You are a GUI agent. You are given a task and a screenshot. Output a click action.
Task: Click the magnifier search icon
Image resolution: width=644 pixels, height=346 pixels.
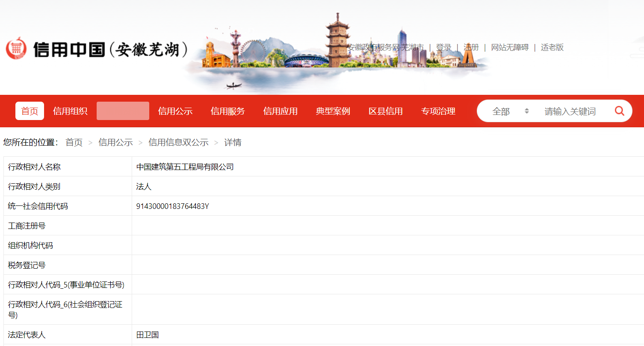click(619, 111)
